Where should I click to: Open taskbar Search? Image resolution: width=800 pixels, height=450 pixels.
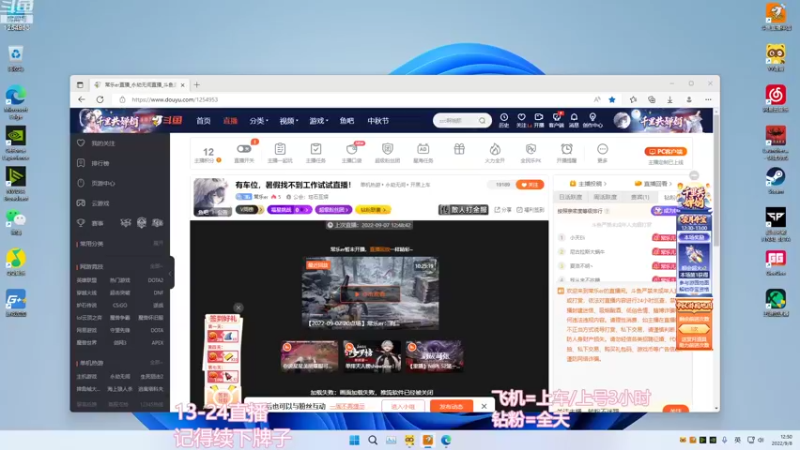[x=373, y=440]
